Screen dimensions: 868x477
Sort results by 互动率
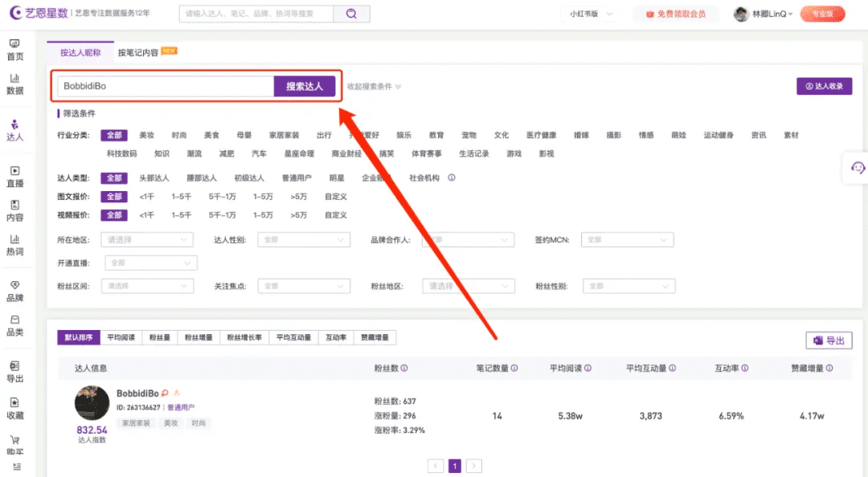coord(336,337)
